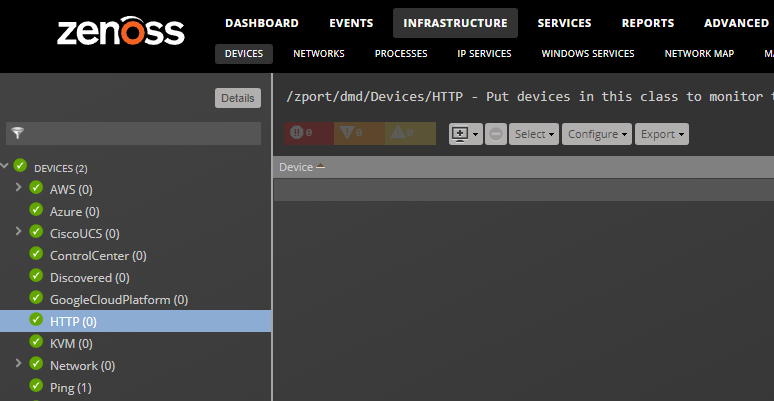Open the NETWORK MAP sub-tab
Viewport: 774px width, 401px height.
coord(699,54)
